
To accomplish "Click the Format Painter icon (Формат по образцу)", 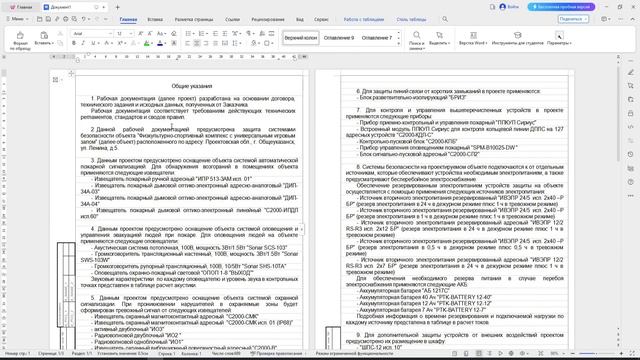I will pyautogui.click(x=20, y=36).
